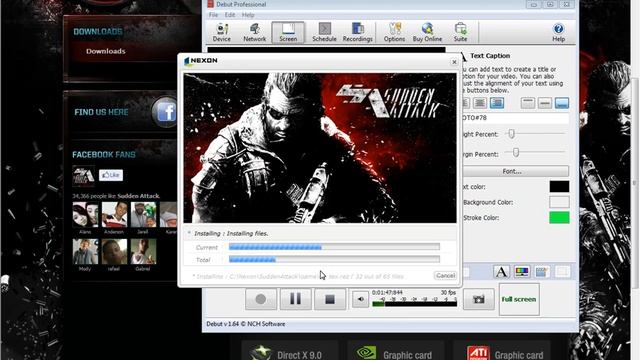
Task: Open Gabriel's fan profile photo
Action: click(143, 251)
